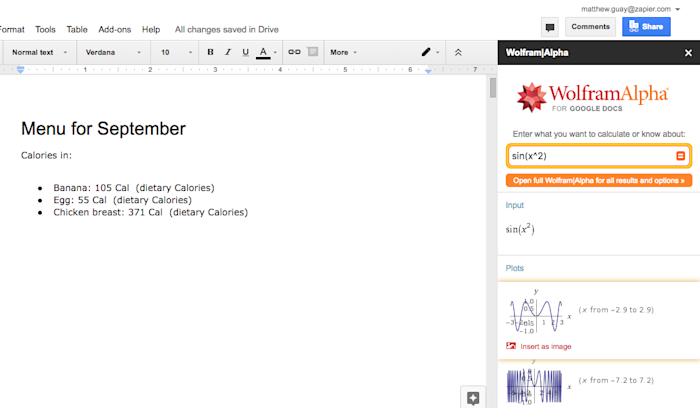Open the Table menu
This screenshot has width=700, height=408.
(x=77, y=29)
